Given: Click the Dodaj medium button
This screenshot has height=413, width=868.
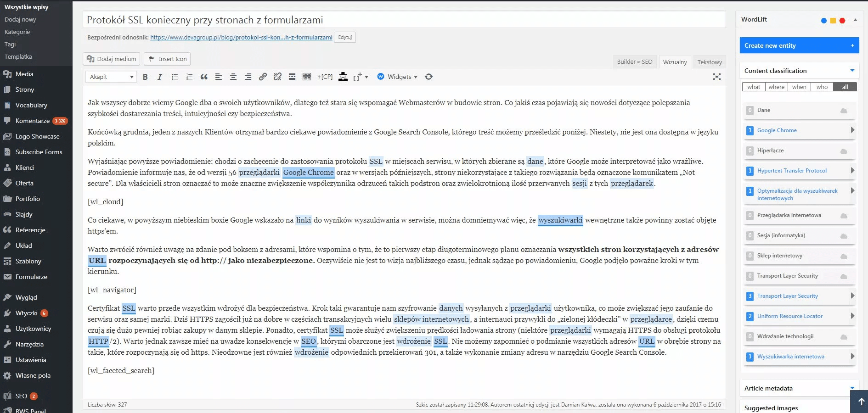Looking at the screenshot, I should point(112,59).
